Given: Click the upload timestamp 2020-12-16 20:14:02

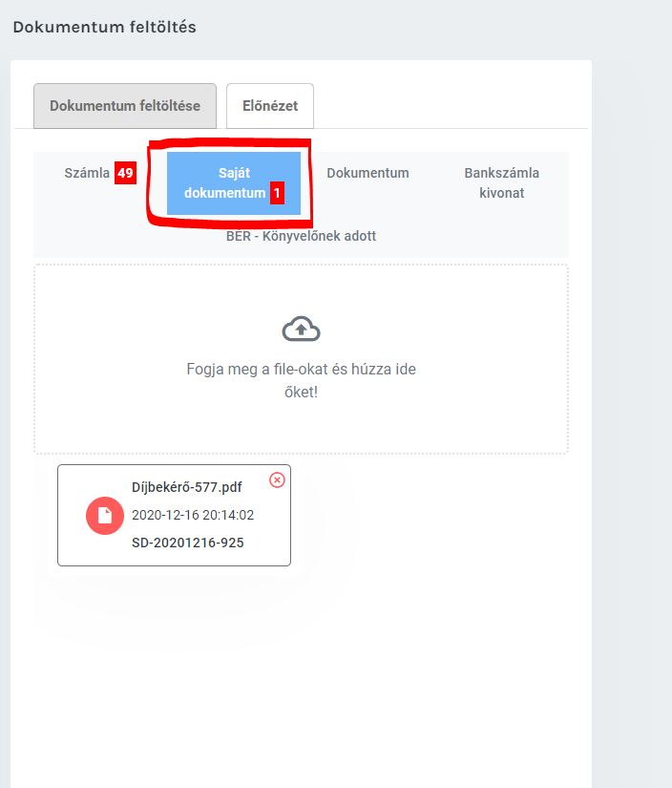Looking at the screenshot, I should click(x=192, y=515).
